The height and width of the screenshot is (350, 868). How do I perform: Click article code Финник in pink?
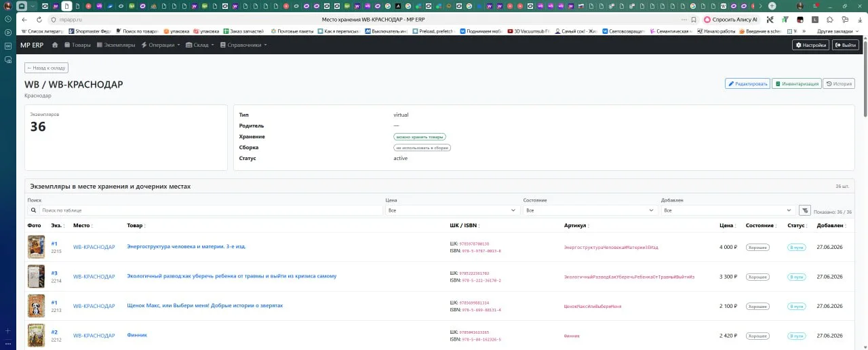[x=572, y=336]
